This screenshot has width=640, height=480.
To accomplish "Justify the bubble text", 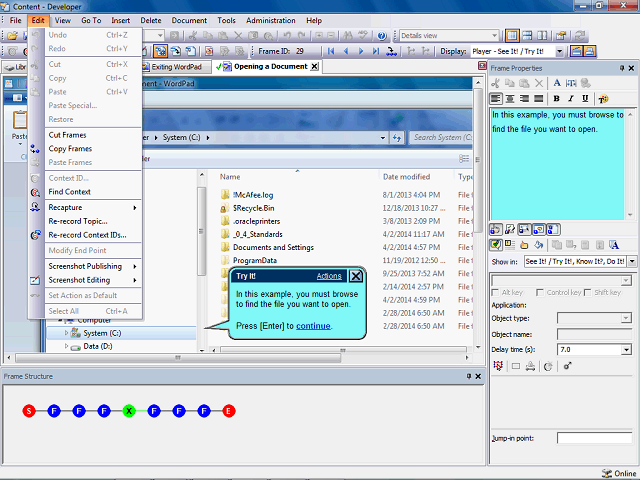I will pos(539,99).
